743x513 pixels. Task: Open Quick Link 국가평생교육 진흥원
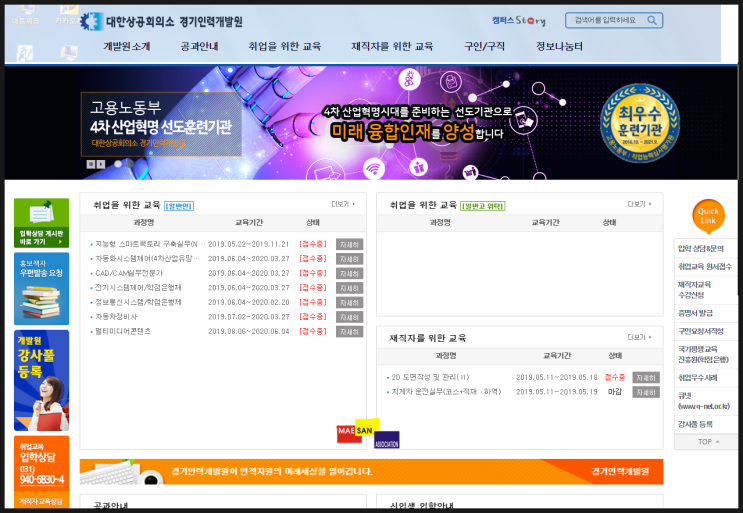[703, 354]
